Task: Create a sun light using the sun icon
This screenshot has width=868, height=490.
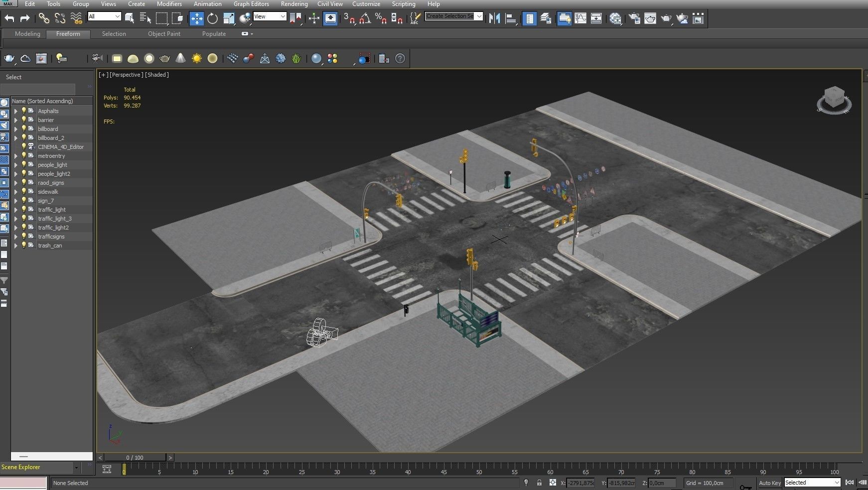Action: (x=197, y=59)
